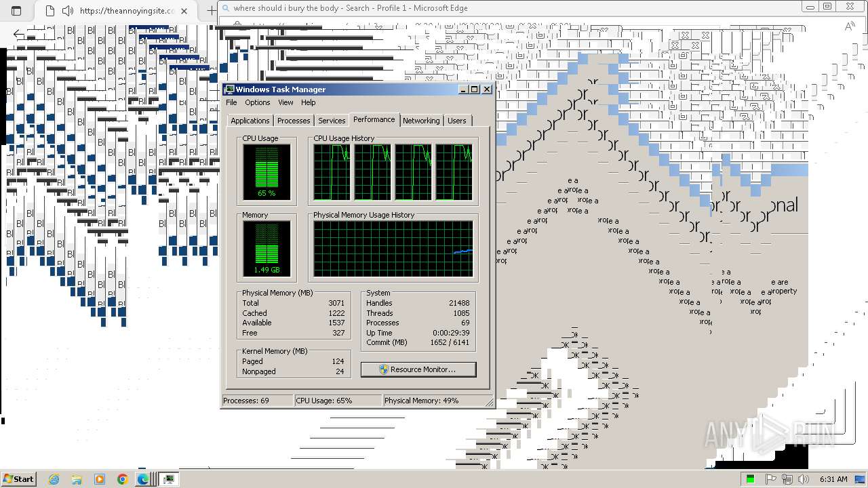Click the Memory 1.49 GB gauge
Viewport: 868px width, 488px height.
point(267,249)
